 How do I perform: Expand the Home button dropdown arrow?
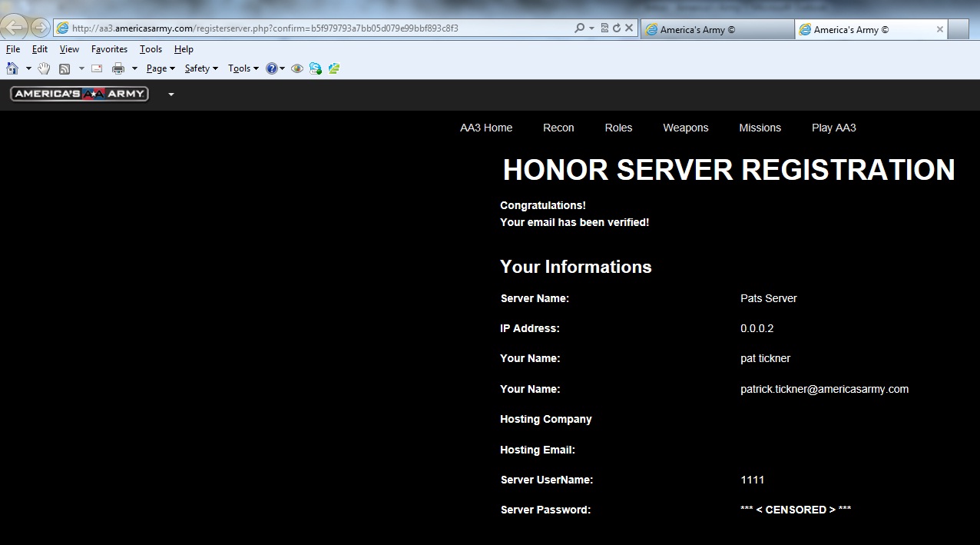tap(28, 68)
